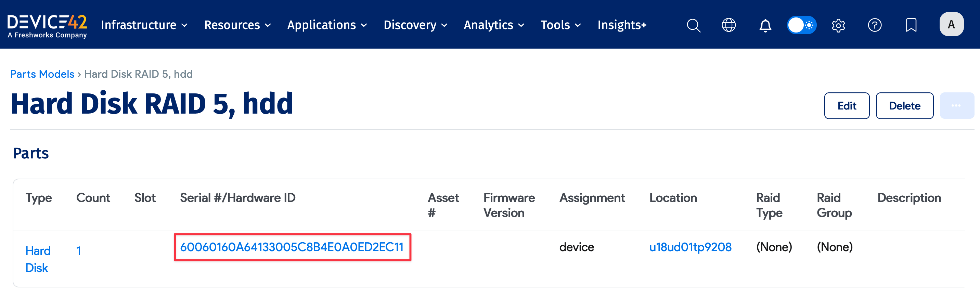Open the globe language icon
Image resolution: width=980 pixels, height=297 pixels.
click(728, 25)
